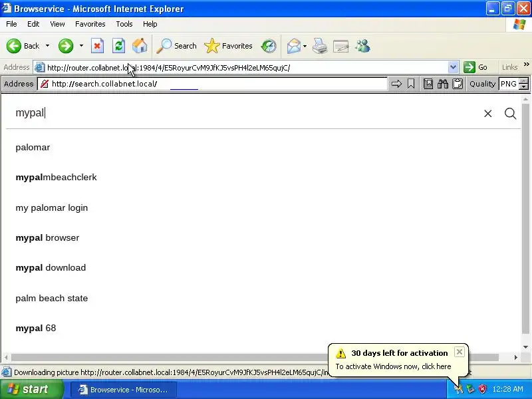Open the File menu
Screen dimensions: 532x399
tap(11, 24)
